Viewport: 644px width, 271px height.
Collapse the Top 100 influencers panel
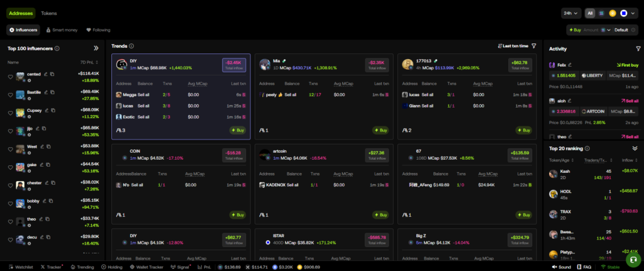pyautogui.click(x=96, y=48)
